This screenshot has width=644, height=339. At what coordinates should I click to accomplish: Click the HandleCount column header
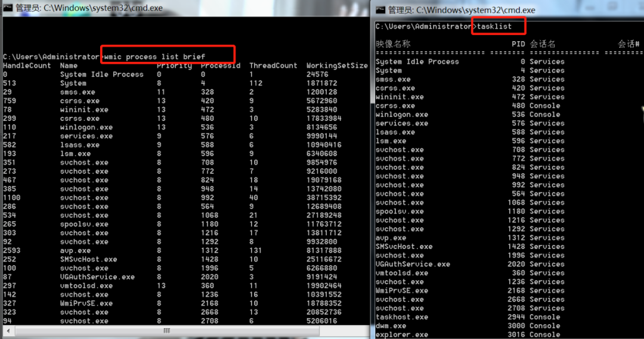(27, 66)
